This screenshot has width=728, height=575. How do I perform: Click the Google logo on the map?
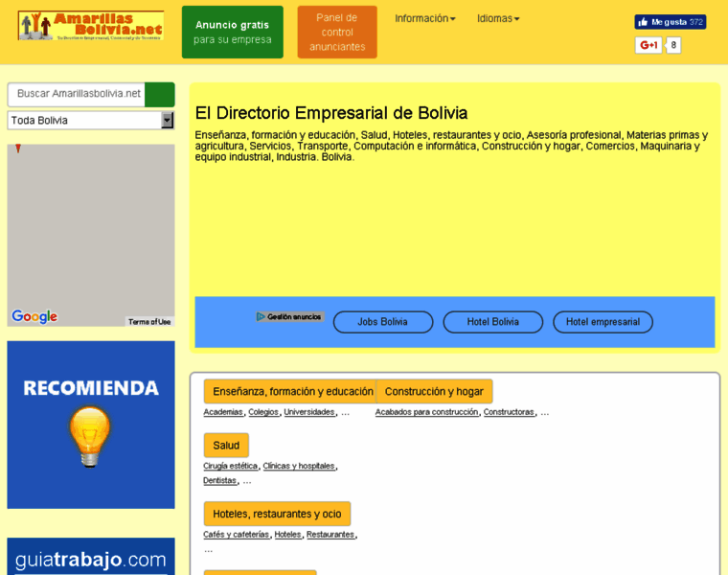34,316
